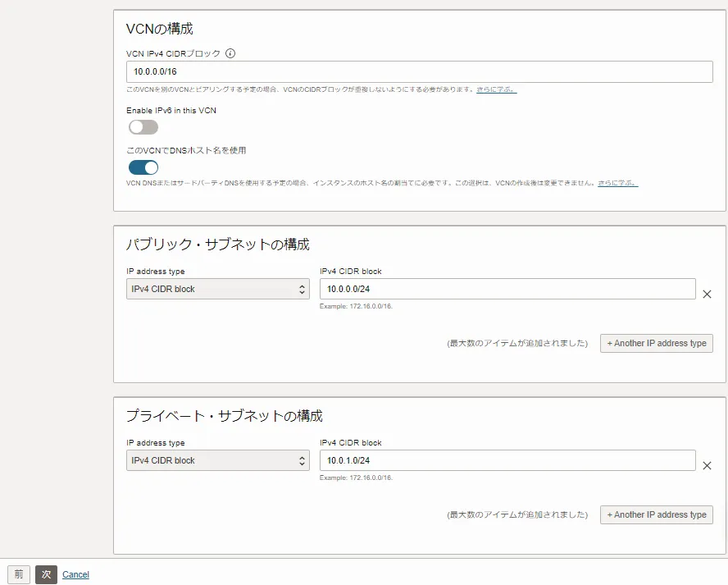Open the public subnet IP address type dropdown
Screen dimensions: 728x585
217,289
